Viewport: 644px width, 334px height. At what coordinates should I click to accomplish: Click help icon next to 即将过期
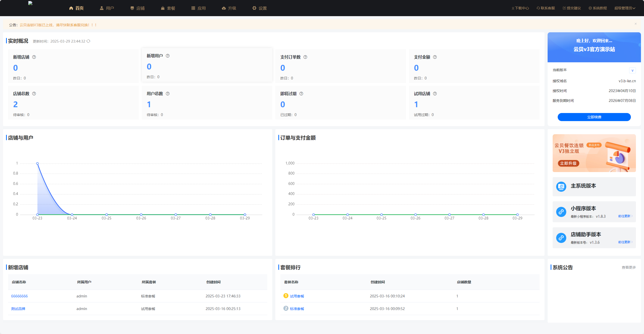(301, 94)
